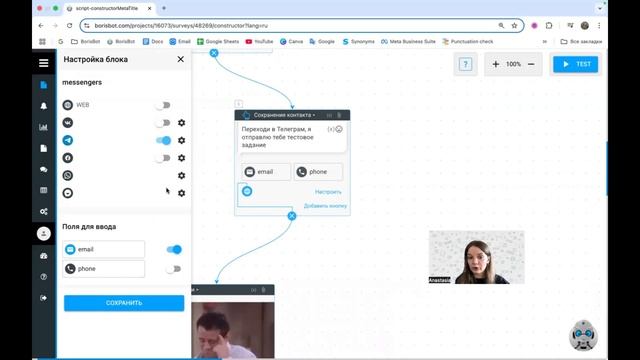Click the email field in Поля для ввода

(104, 249)
